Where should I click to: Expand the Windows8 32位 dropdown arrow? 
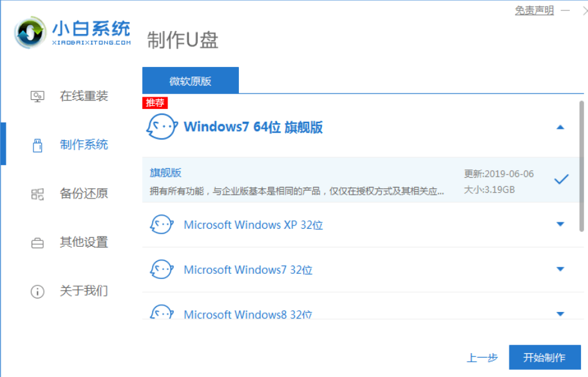[x=560, y=314]
